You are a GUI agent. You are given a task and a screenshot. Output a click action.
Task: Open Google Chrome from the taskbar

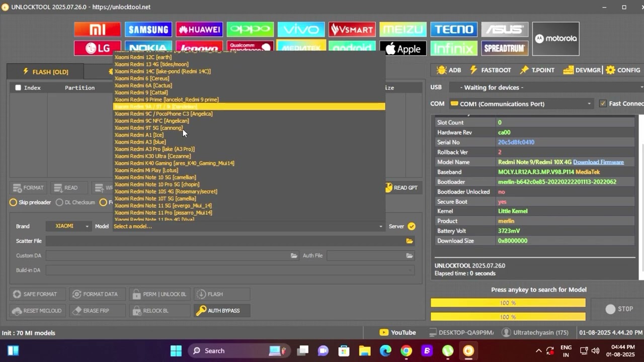tap(406, 351)
